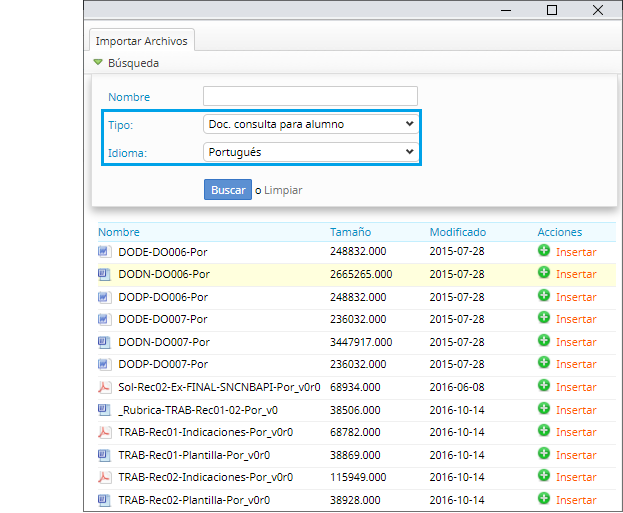
Task: Click Word document icon beside DODP-DO006-Por
Action: [x=103, y=296]
